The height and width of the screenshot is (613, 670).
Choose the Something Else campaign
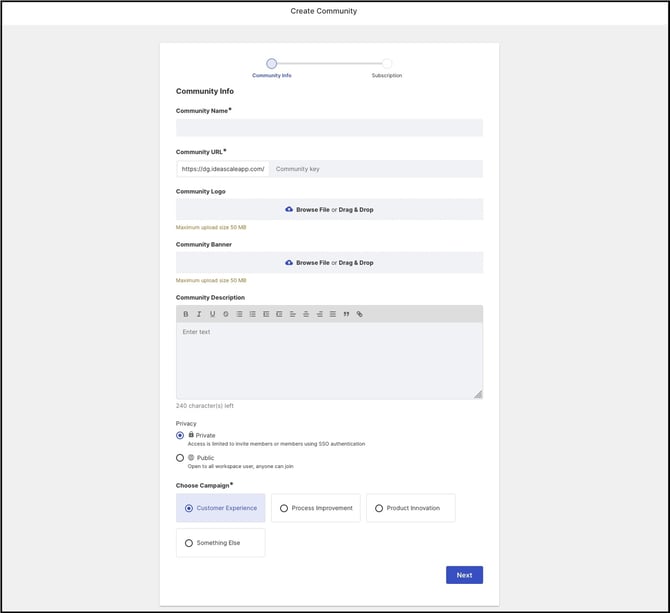220,543
